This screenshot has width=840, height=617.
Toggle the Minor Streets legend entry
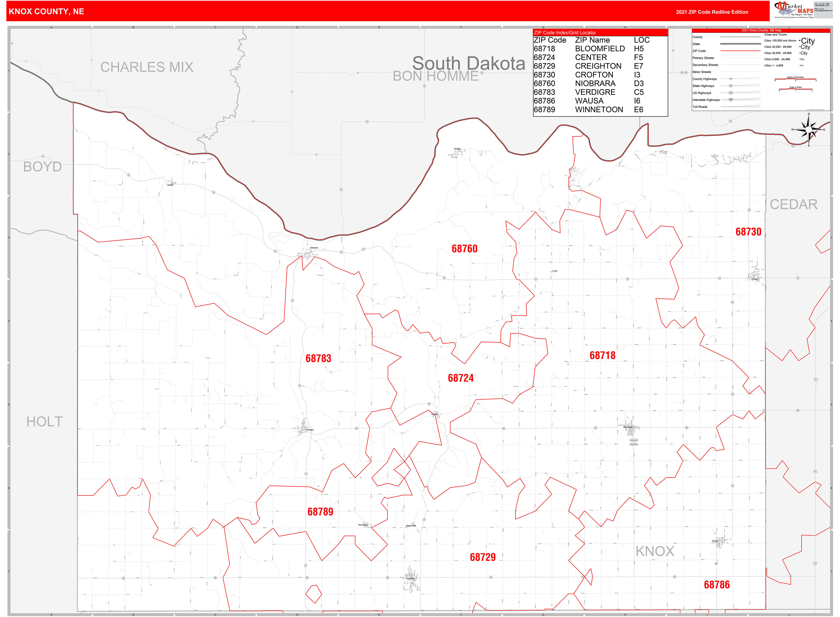point(701,72)
